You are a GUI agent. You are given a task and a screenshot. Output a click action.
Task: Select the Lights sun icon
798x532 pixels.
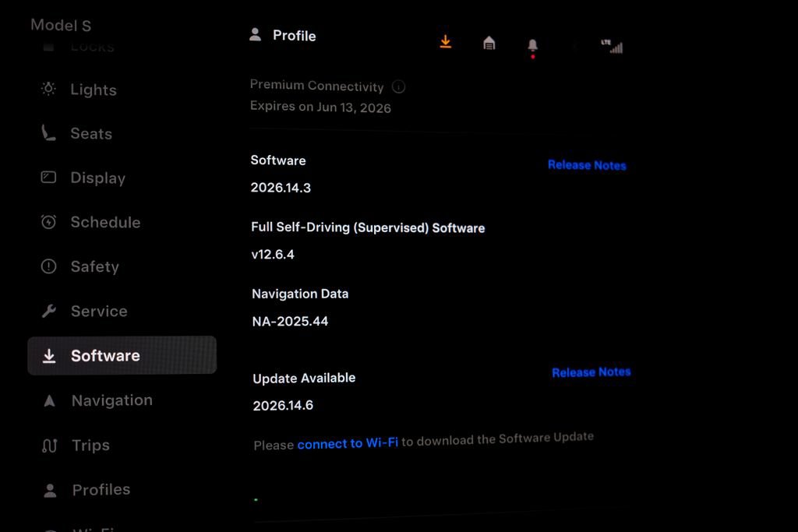pyautogui.click(x=48, y=89)
